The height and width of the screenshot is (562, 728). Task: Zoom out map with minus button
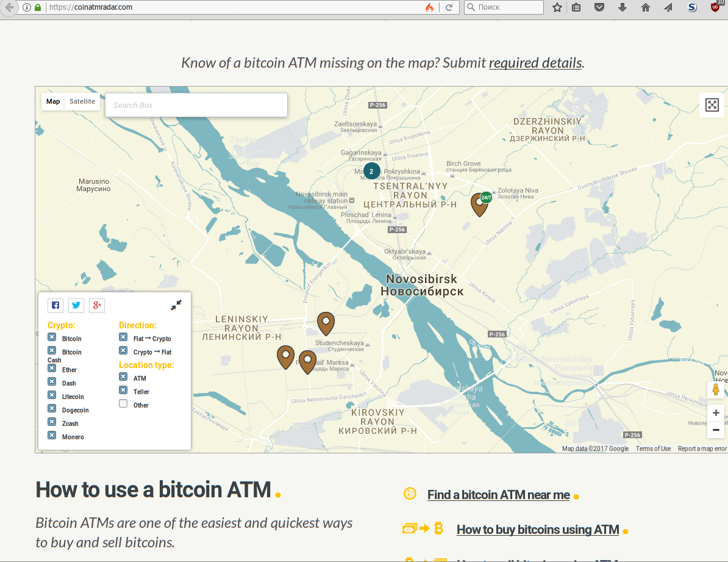[715, 430]
